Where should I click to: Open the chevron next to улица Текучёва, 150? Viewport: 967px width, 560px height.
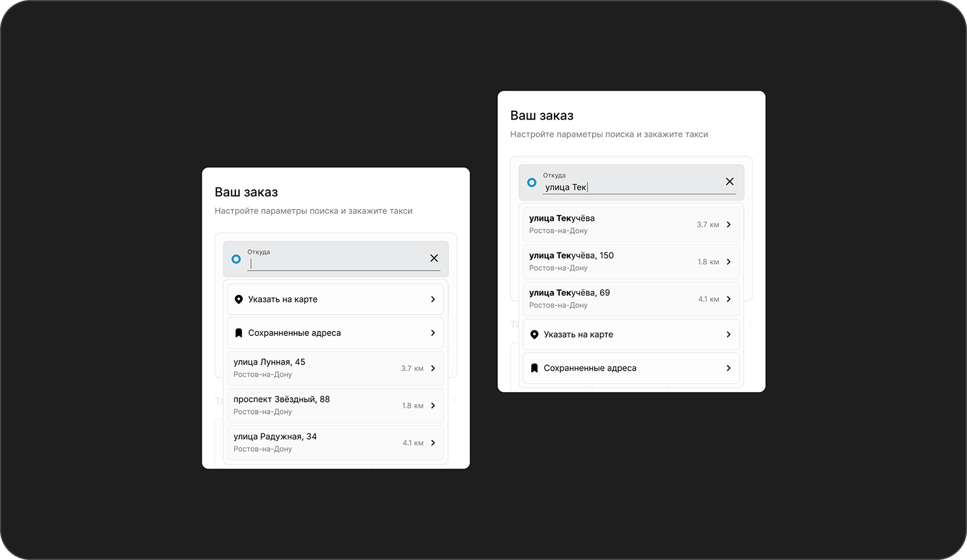pos(728,262)
